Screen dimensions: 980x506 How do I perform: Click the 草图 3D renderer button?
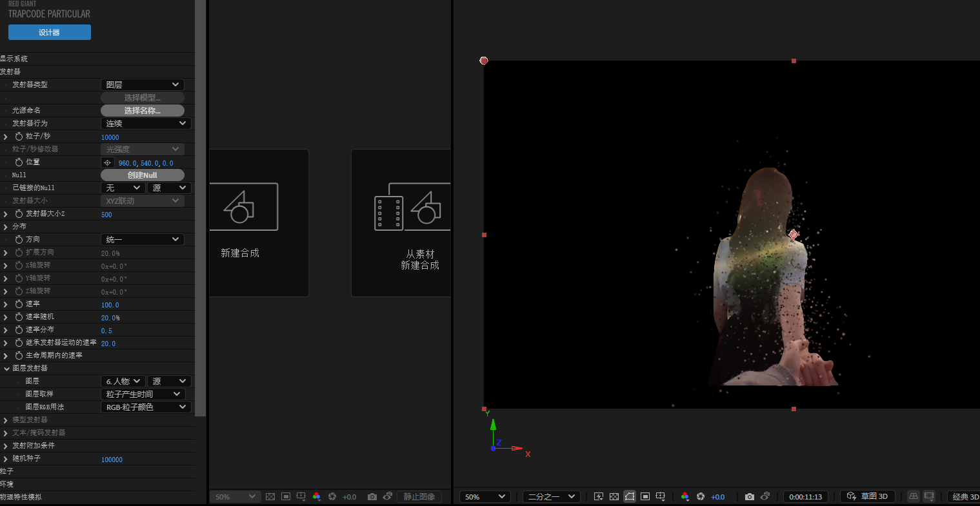868,496
